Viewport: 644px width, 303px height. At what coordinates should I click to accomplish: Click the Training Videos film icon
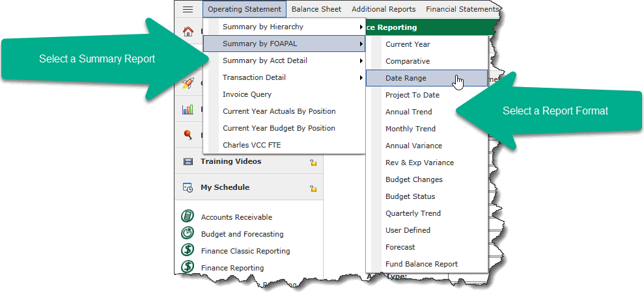pos(188,161)
